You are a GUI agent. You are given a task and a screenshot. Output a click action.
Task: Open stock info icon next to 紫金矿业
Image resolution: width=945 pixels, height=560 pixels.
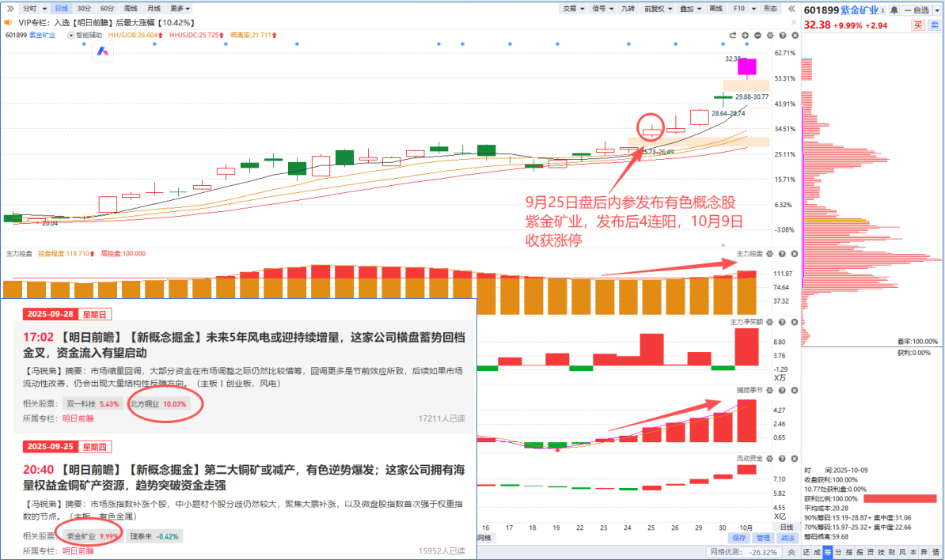click(x=883, y=10)
